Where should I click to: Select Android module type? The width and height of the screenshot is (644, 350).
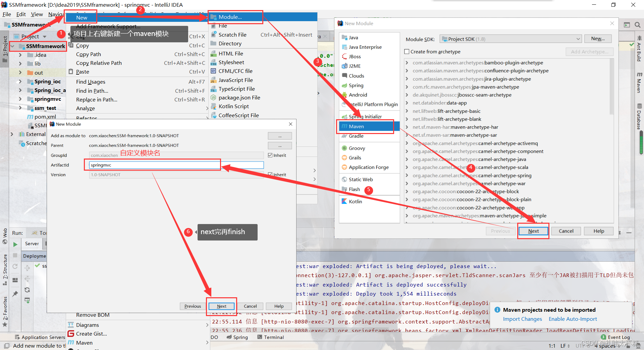pyautogui.click(x=358, y=95)
